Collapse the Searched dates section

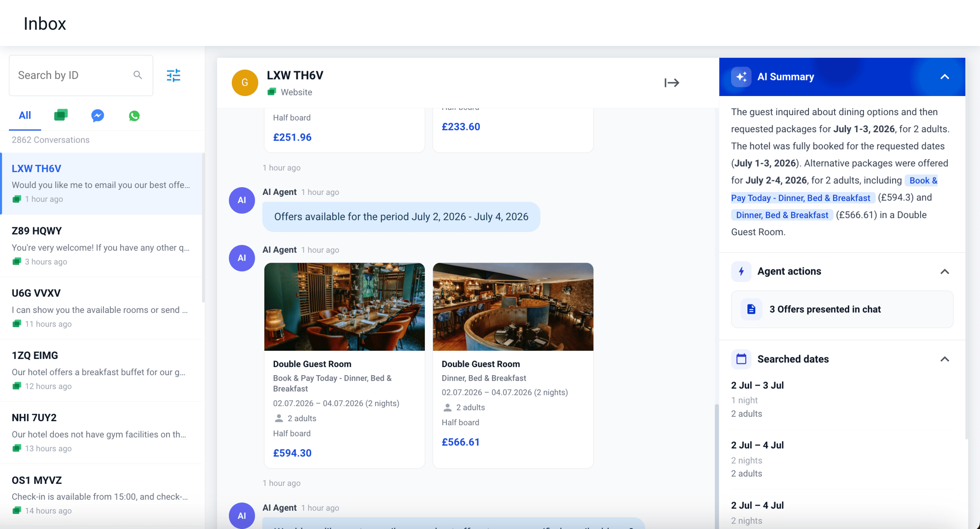pyautogui.click(x=945, y=359)
